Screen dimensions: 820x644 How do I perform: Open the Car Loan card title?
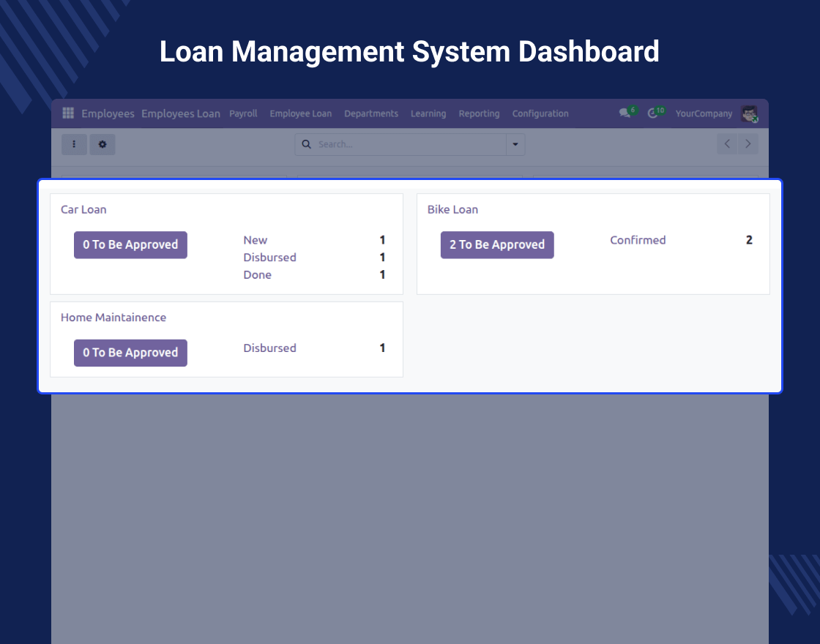tap(83, 209)
